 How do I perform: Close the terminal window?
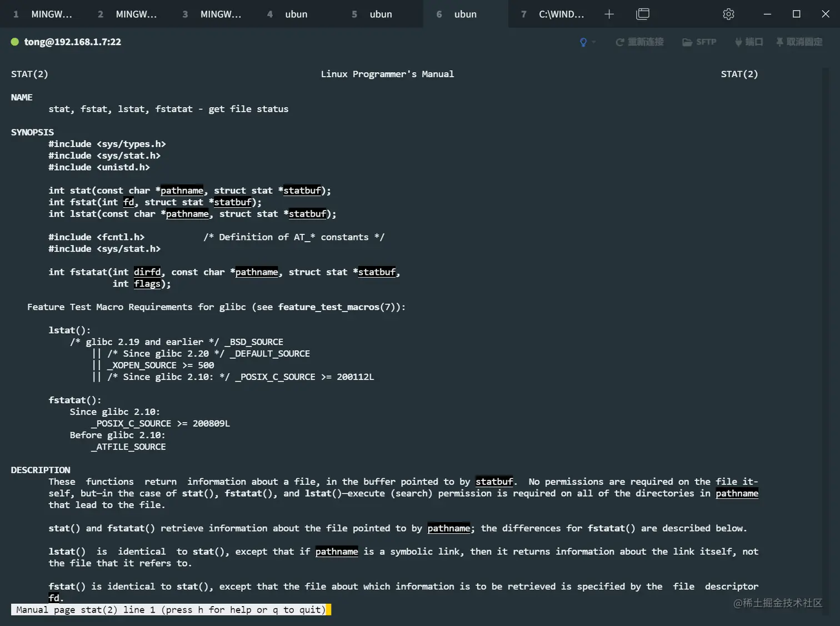[x=826, y=14]
